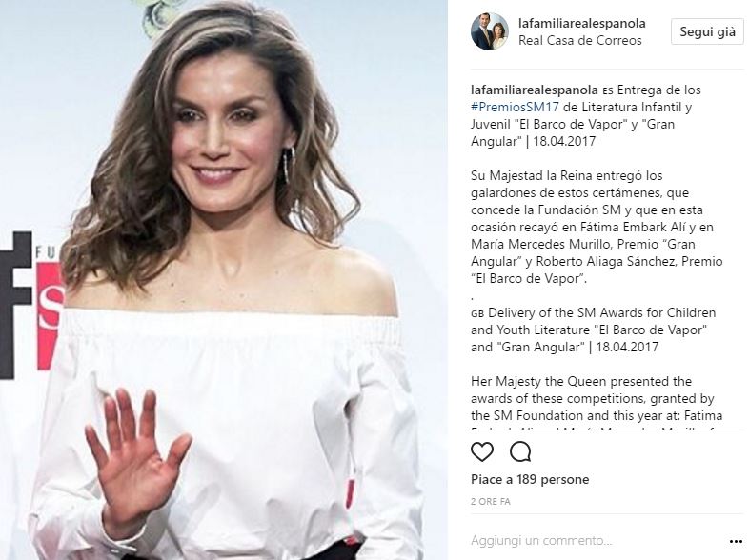
Task: Click the Spanish caption paragraph about Su Majestad
Action: [597, 227]
